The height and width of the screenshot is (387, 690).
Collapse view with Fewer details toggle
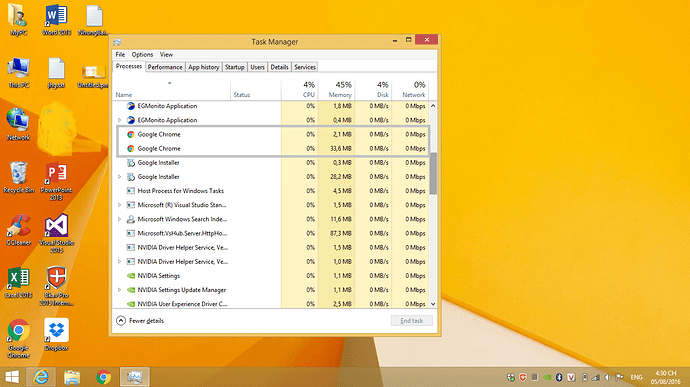[x=140, y=321]
